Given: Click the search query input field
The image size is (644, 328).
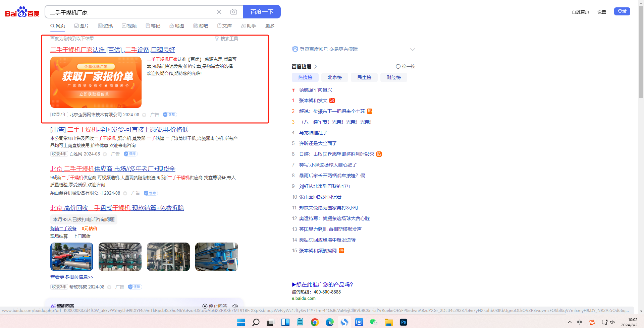Looking at the screenshot, I should tap(131, 12).
